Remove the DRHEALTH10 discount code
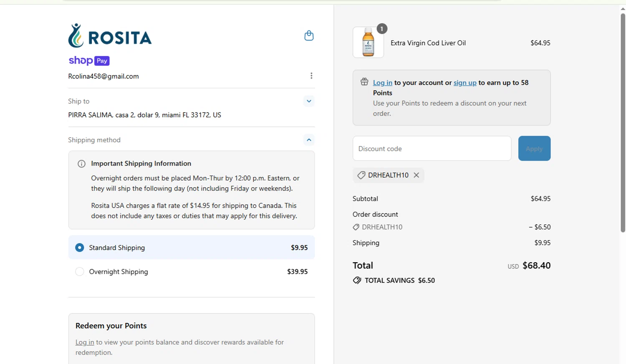This screenshot has height=364, width=626. point(416,175)
